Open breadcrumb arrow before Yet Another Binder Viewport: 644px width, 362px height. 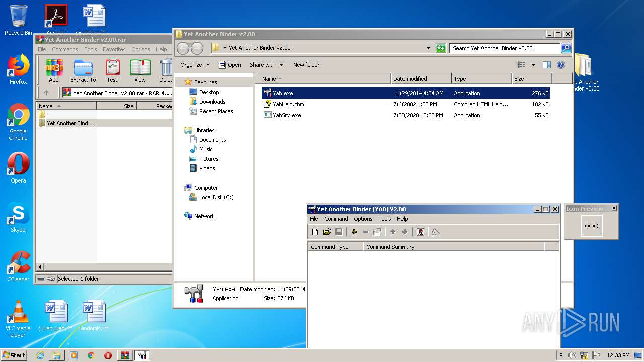[225, 48]
